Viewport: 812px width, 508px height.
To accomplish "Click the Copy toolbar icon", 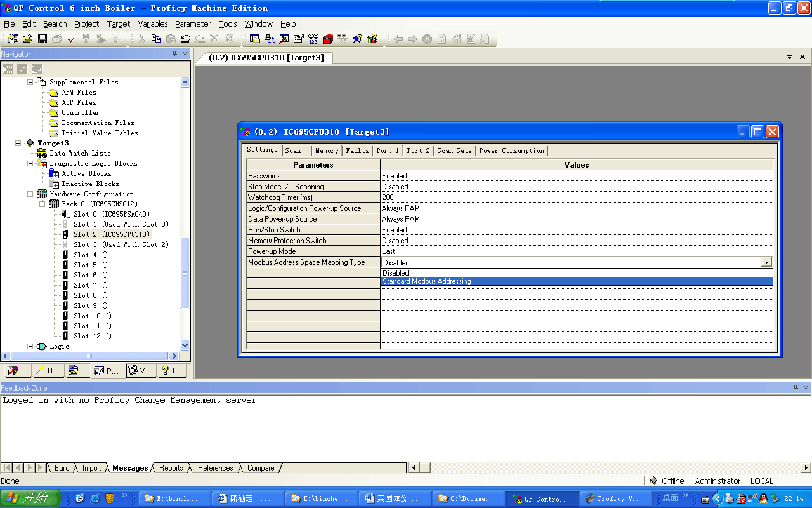I will click(x=156, y=39).
